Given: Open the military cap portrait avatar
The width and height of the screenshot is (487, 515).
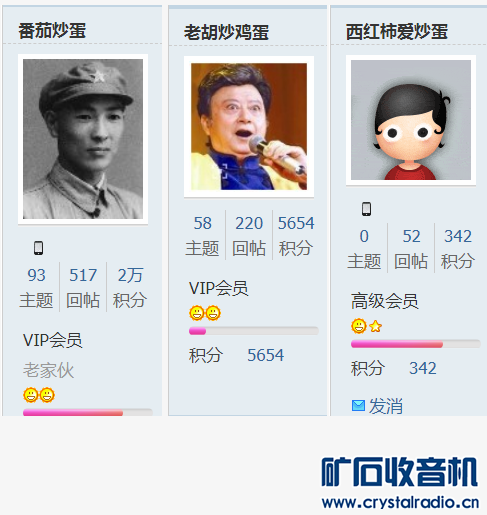Looking at the screenshot, I should coord(83,139).
